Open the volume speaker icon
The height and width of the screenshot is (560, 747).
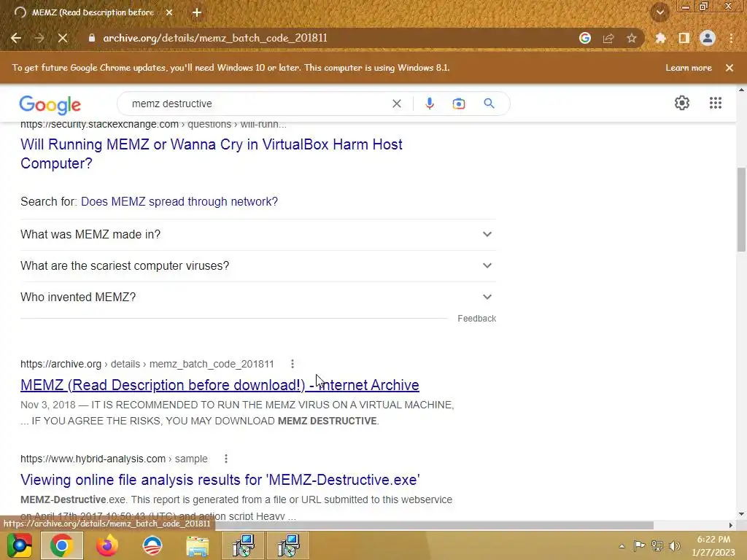(x=675, y=546)
